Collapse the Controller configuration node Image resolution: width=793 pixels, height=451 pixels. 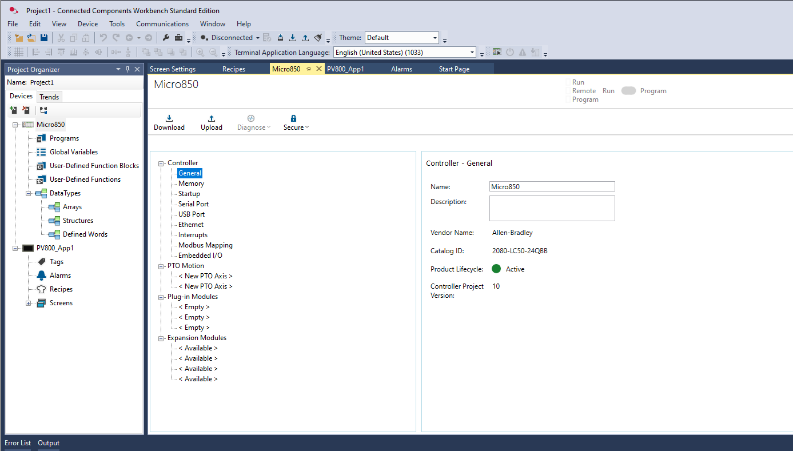161,163
